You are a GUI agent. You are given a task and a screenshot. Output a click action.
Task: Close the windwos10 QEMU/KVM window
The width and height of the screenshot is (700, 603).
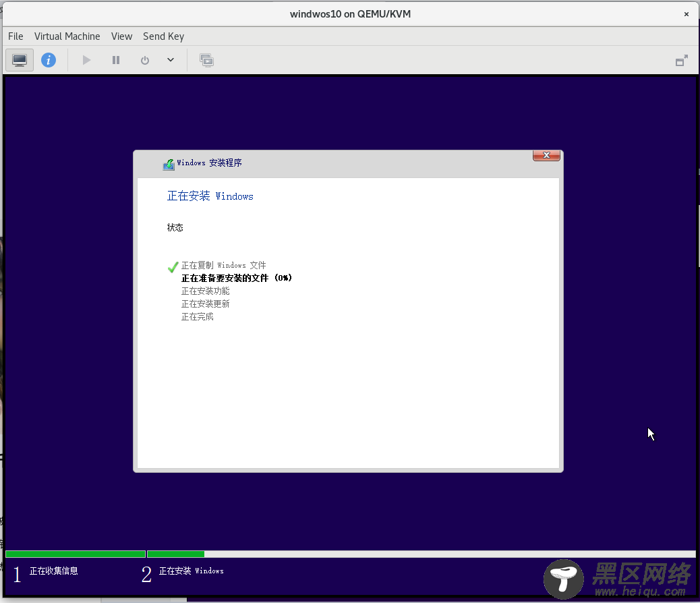[x=686, y=14]
